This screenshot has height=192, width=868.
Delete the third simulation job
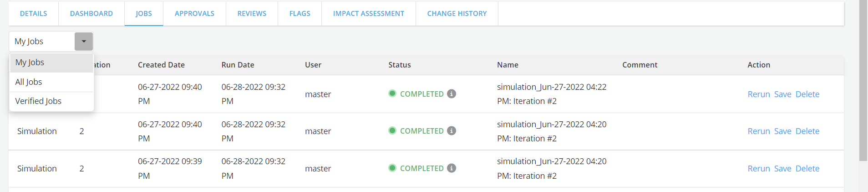(x=807, y=169)
